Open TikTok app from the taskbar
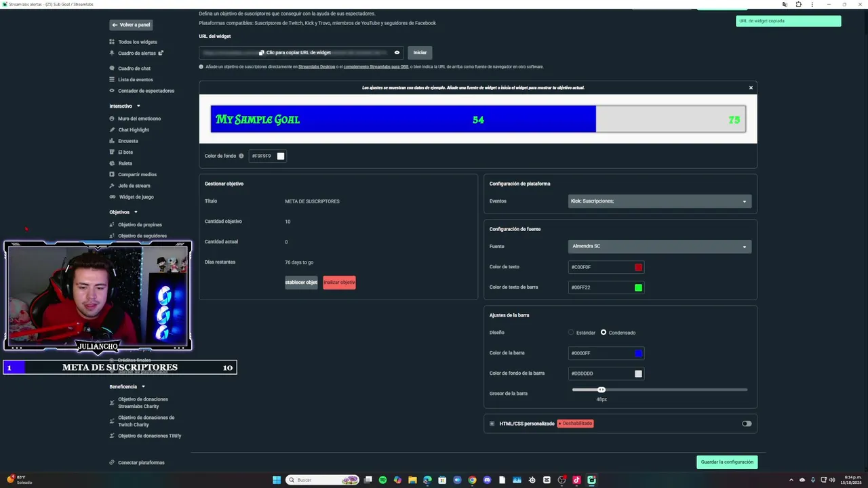This screenshot has height=488, width=868. point(576,480)
